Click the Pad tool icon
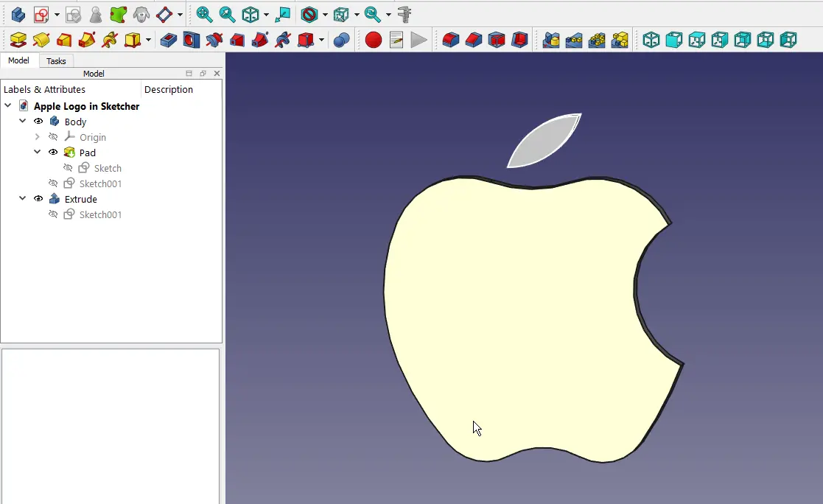The image size is (823, 504). pos(18,40)
